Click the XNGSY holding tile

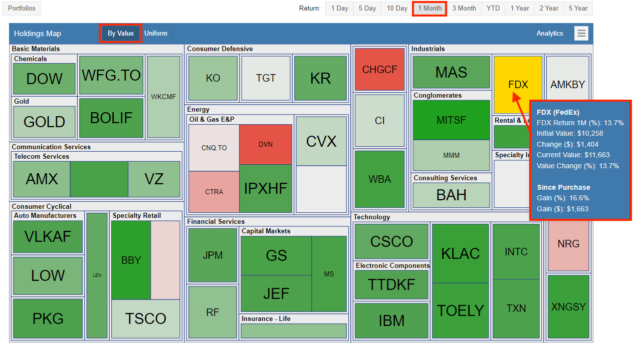point(568,306)
